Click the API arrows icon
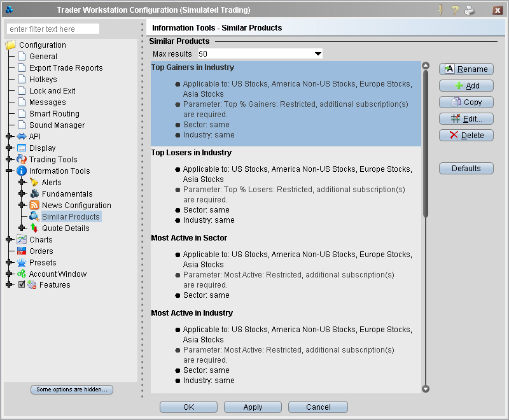Screen dimensions: 509x420 pyautogui.click(x=22, y=136)
